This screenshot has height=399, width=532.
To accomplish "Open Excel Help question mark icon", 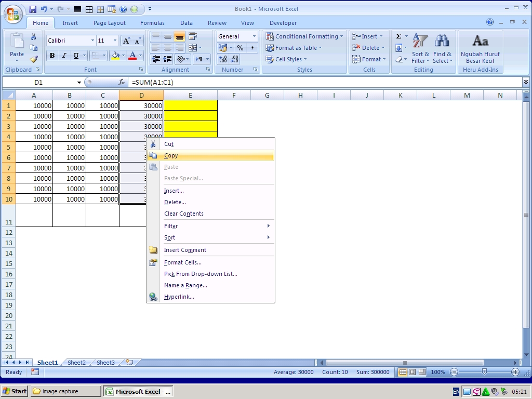I will (489, 22).
